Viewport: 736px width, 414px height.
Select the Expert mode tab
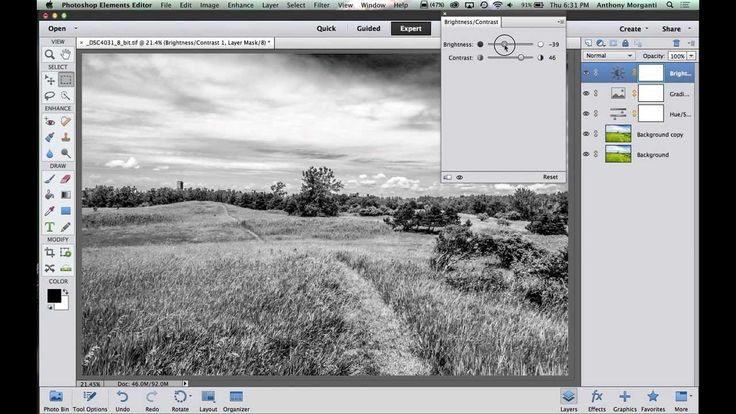(x=411, y=29)
